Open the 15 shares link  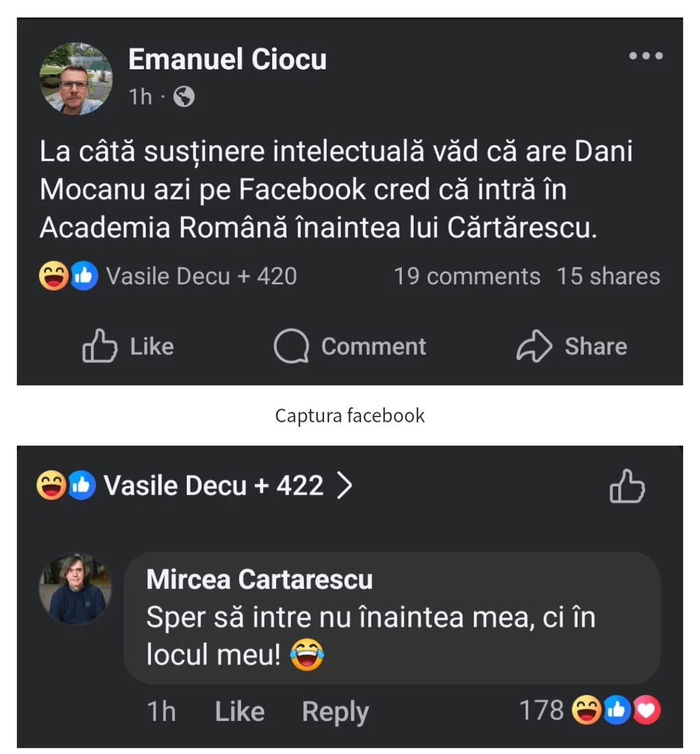click(x=608, y=277)
